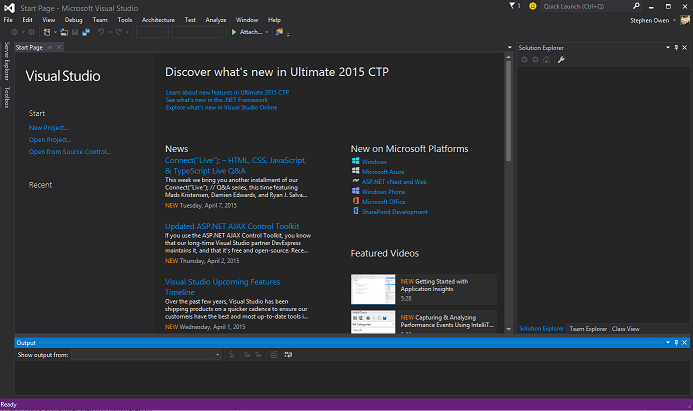Screen dimensions: 693x411
Task: Open Capturing & Analyzing Performance Events thumbnail
Action: 373,322
